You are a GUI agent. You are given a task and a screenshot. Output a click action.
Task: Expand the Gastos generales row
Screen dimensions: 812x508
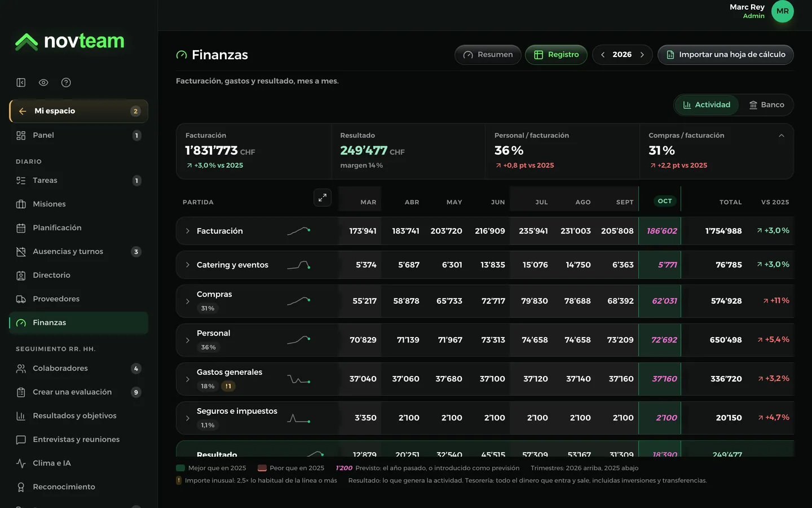click(x=188, y=379)
